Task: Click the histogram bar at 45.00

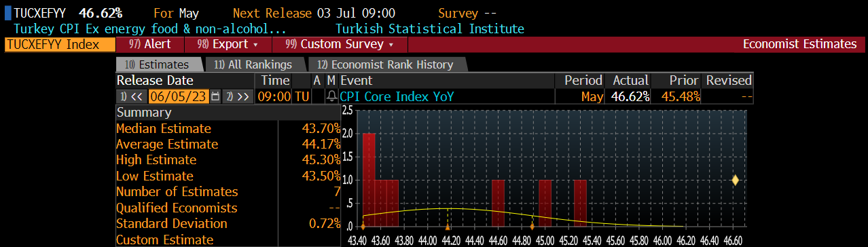Action: point(545,203)
